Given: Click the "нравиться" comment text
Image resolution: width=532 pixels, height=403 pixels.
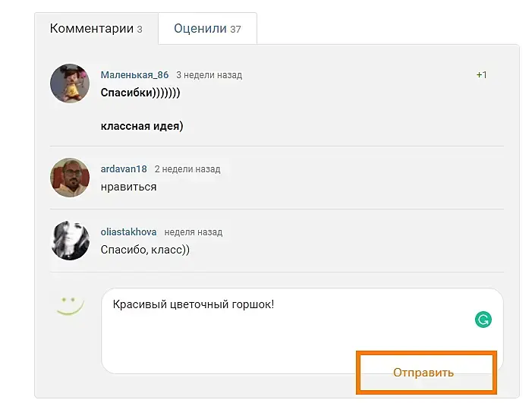Looking at the screenshot, I should point(128,187).
